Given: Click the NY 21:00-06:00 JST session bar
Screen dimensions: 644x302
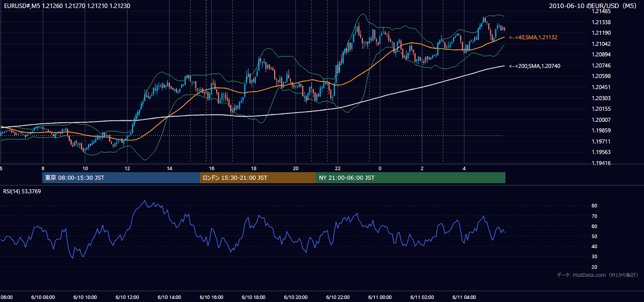Looking at the screenshot, I should 411,178.
